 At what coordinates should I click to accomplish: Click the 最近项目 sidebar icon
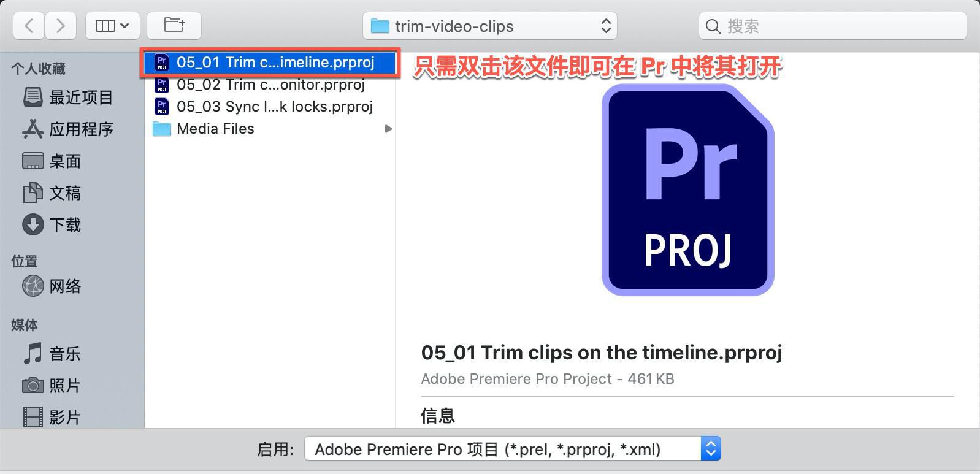[x=33, y=97]
